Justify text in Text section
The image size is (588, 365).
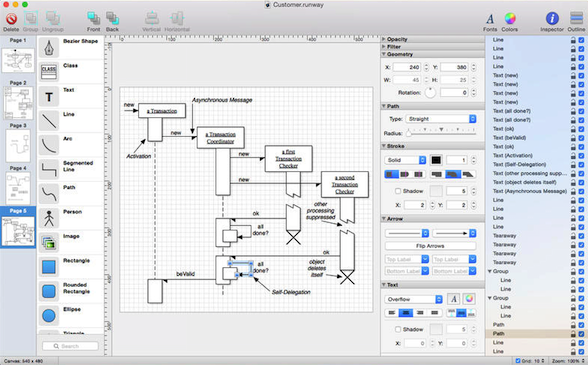pyautogui.click(x=434, y=313)
